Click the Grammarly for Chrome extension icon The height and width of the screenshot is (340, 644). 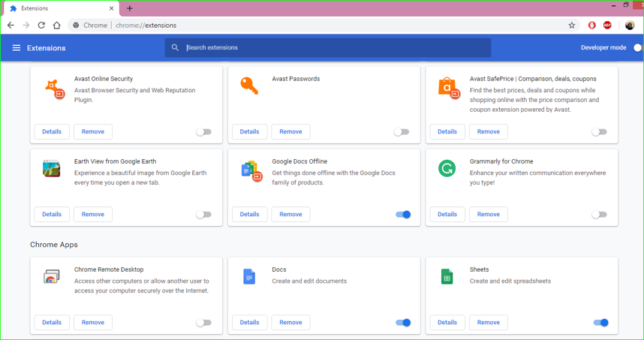[447, 169]
